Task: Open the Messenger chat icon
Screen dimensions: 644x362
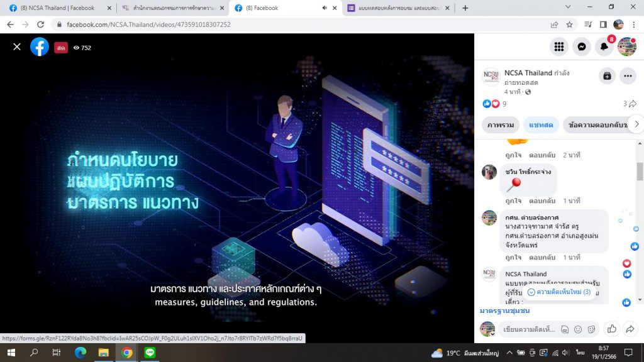Action: pyautogui.click(x=582, y=47)
